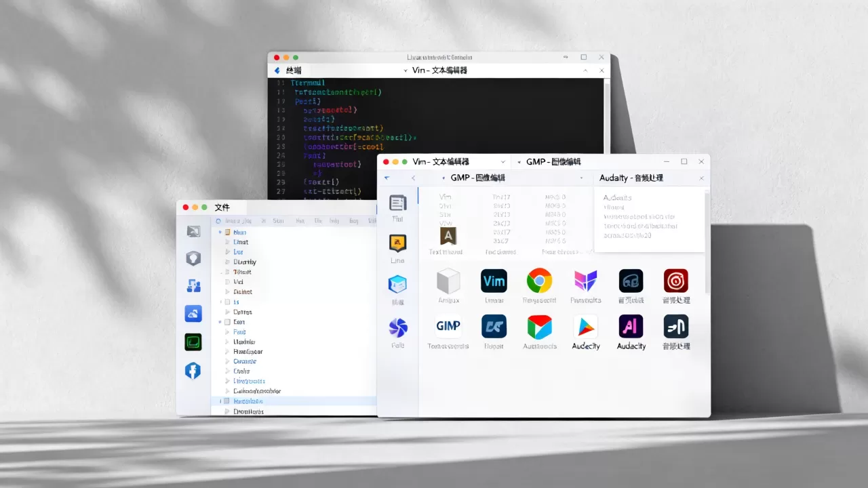Expand the Ls row in file tree
The image size is (868, 488).
tap(220, 302)
